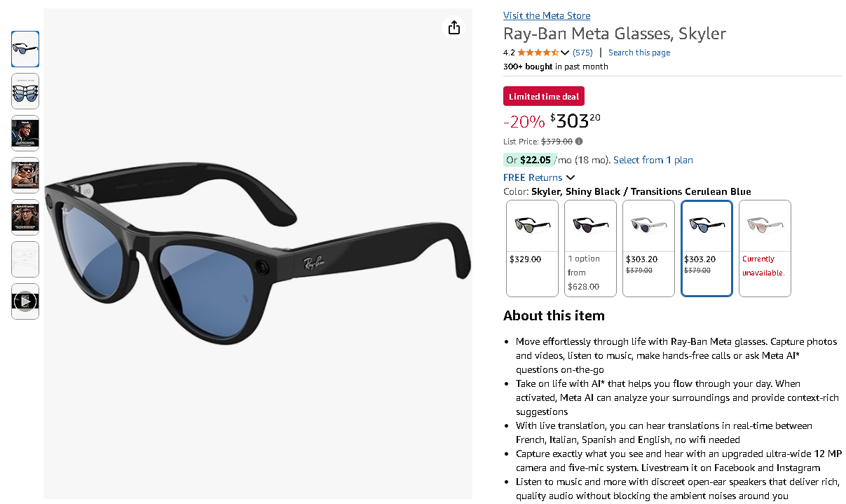Select the first product image thumbnail

pos(25,49)
